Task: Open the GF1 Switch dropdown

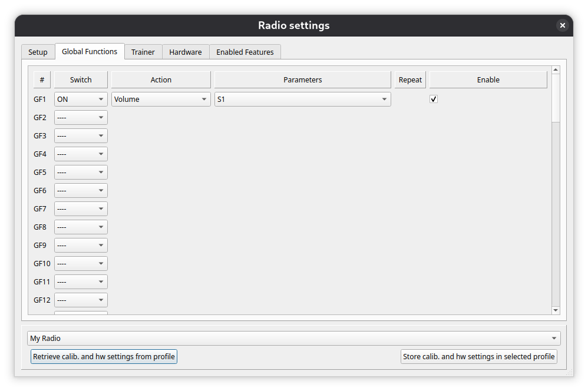Action: click(81, 100)
